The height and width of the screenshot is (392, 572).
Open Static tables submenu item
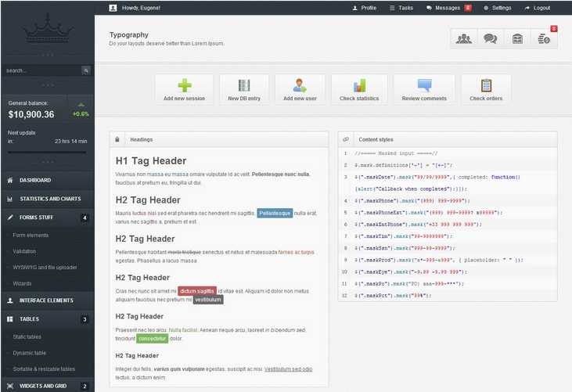click(27, 337)
